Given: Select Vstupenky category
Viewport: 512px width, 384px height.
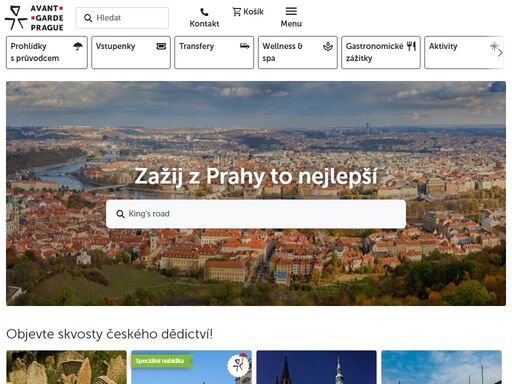Looking at the screenshot, I should click(x=131, y=52).
